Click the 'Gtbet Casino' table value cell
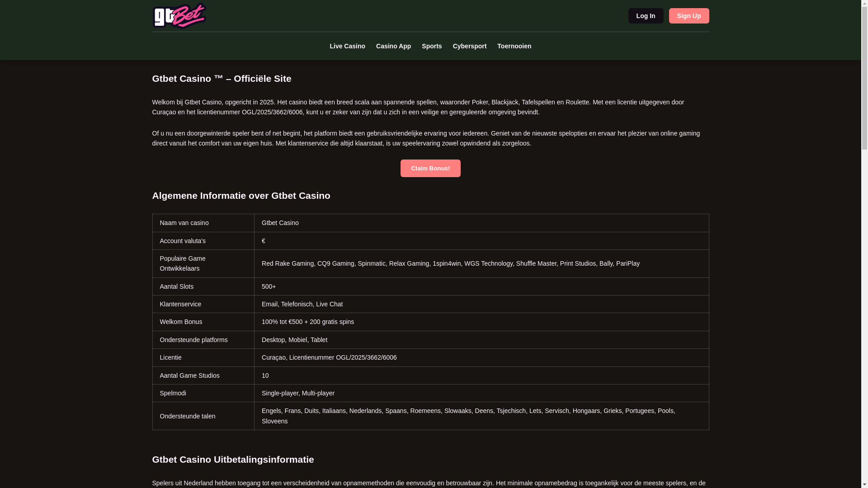868x488 pixels. [x=481, y=223]
